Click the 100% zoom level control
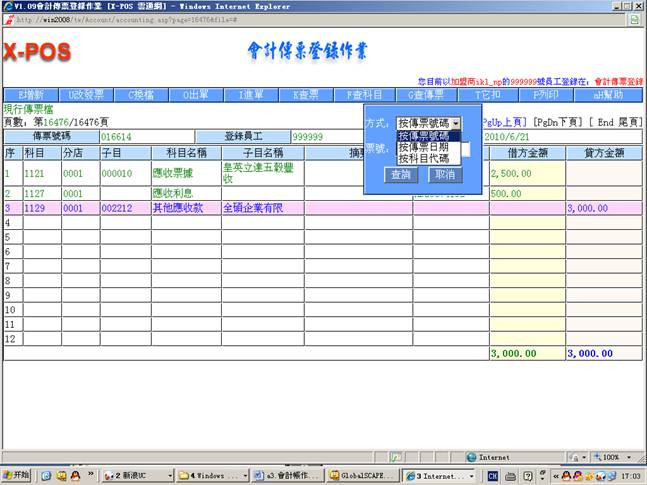 [x=610, y=457]
